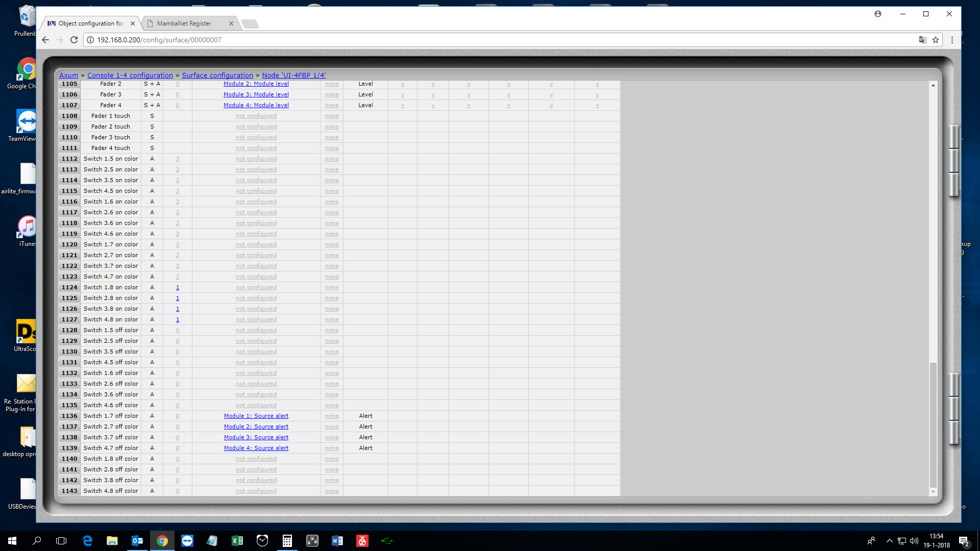
Task: Bookmark this page with the star icon
Action: [x=936, y=40]
